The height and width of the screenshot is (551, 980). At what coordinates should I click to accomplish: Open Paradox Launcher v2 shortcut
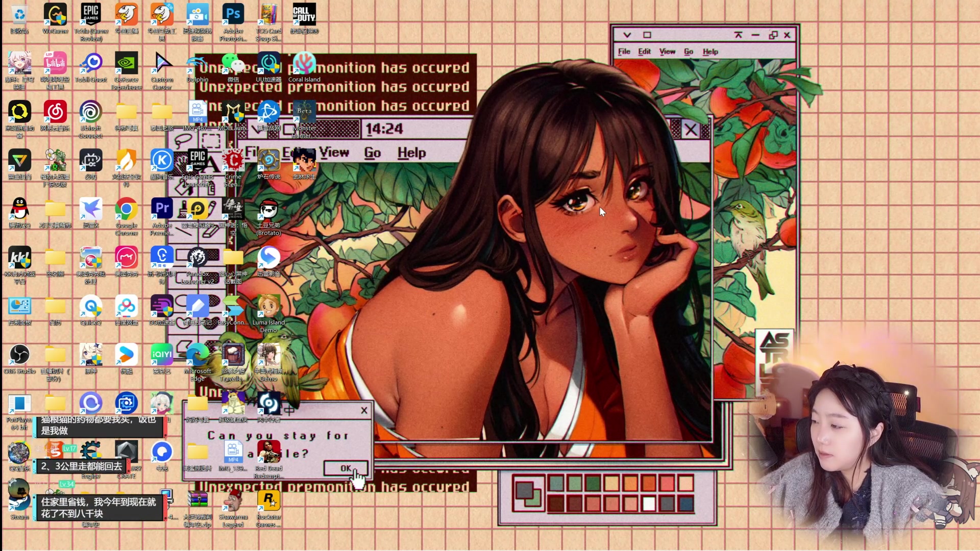coord(198,265)
